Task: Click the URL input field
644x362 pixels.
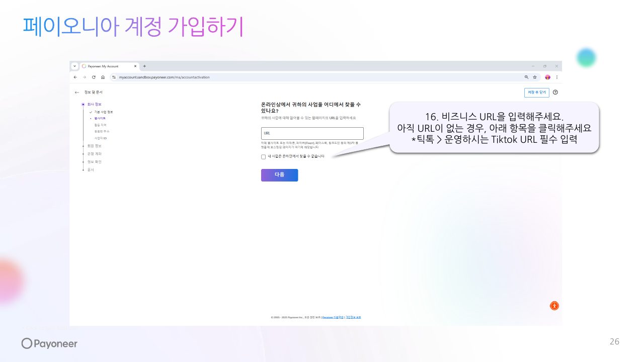Action: pyautogui.click(x=312, y=133)
